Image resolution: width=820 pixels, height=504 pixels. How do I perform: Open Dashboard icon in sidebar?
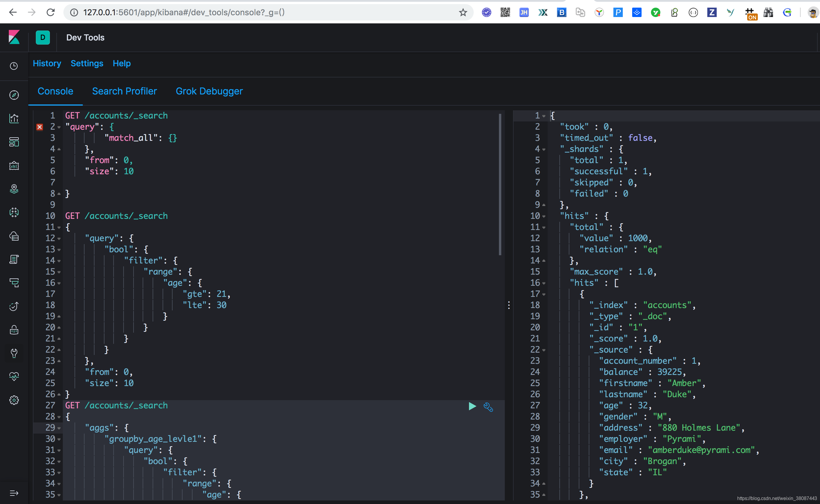pyautogui.click(x=14, y=142)
